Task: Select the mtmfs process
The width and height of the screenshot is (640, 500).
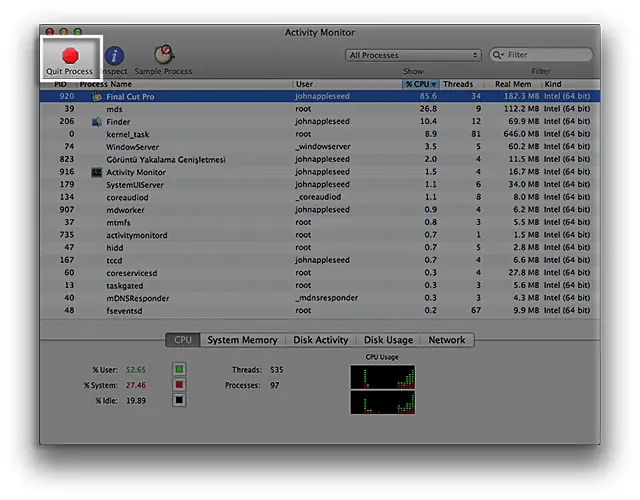Action: coord(118,222)
